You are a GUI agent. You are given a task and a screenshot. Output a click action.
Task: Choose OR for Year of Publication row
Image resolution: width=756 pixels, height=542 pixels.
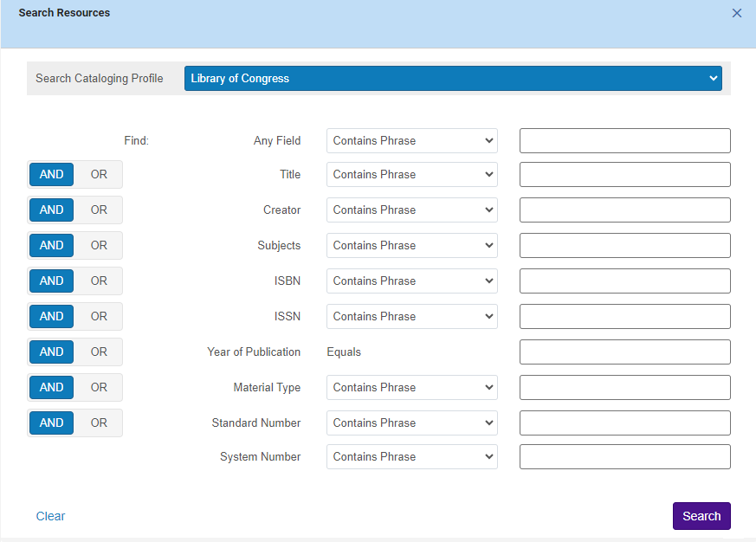tap(99, 352)
